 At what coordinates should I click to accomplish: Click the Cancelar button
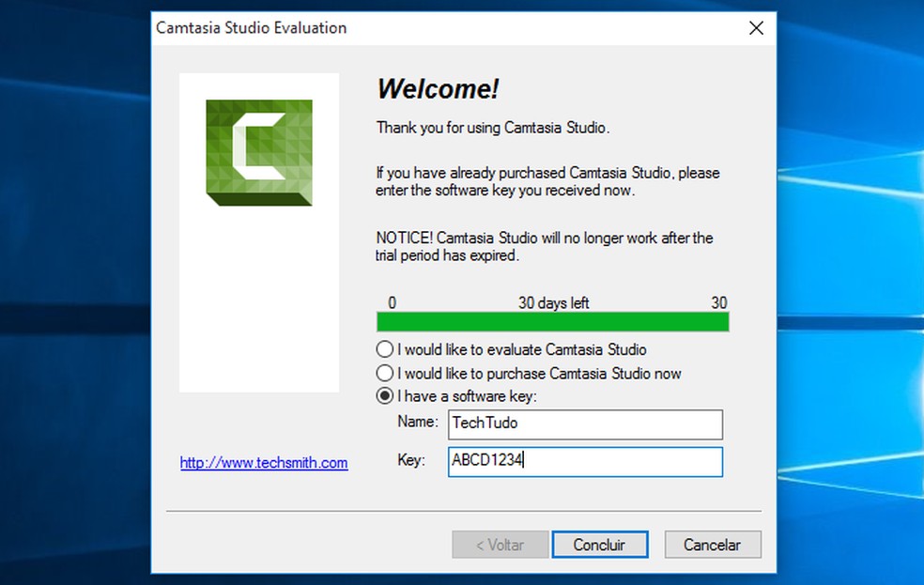[713, 545]
